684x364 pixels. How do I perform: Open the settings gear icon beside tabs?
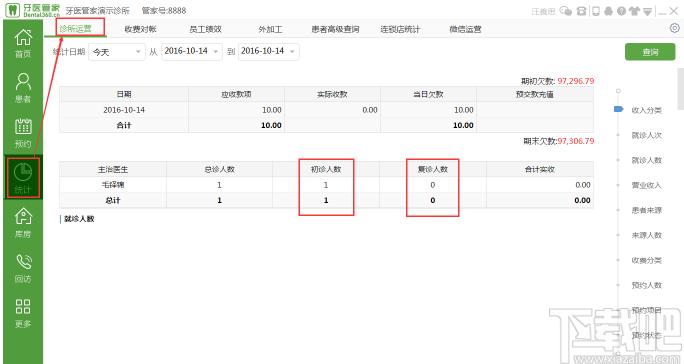point(674,28)
